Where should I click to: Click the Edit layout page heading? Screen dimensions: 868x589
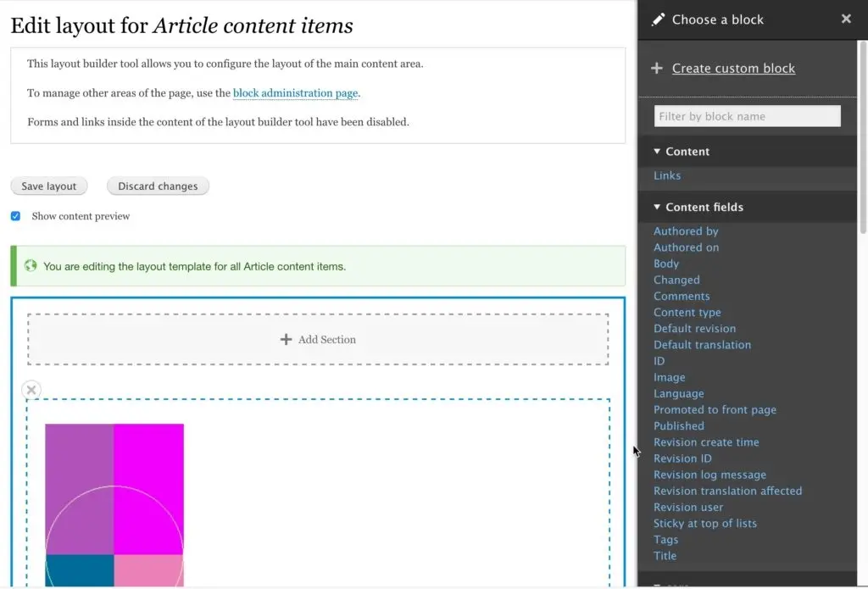pyautogui.click(x=181, y=25)
